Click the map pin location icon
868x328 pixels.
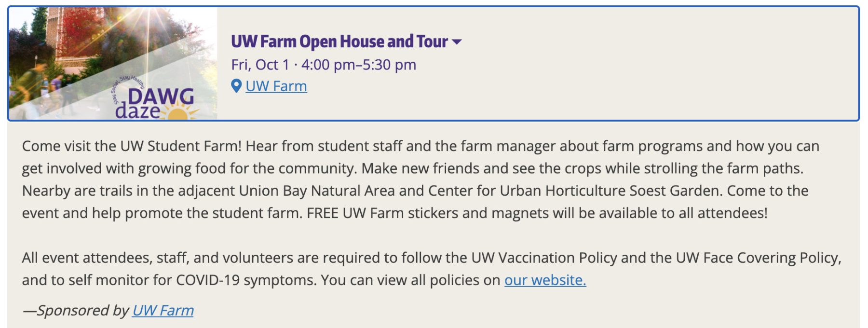[x=236, y=86]
